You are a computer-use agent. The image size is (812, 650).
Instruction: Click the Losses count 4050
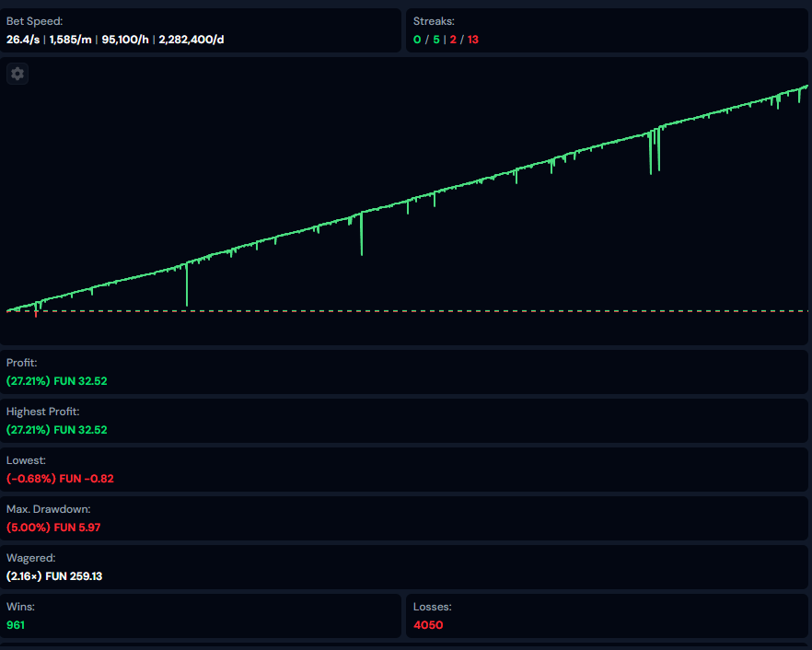[428, 625]
